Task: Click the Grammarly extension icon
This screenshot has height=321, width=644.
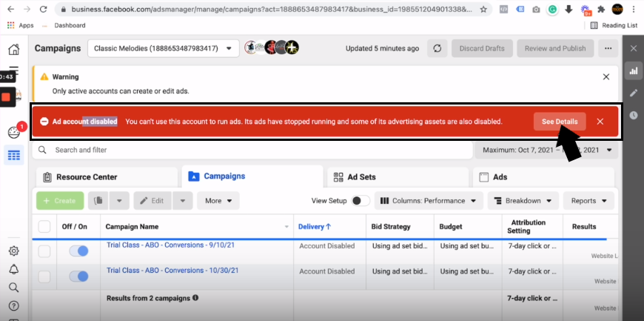Action: [x=552, y=9]
